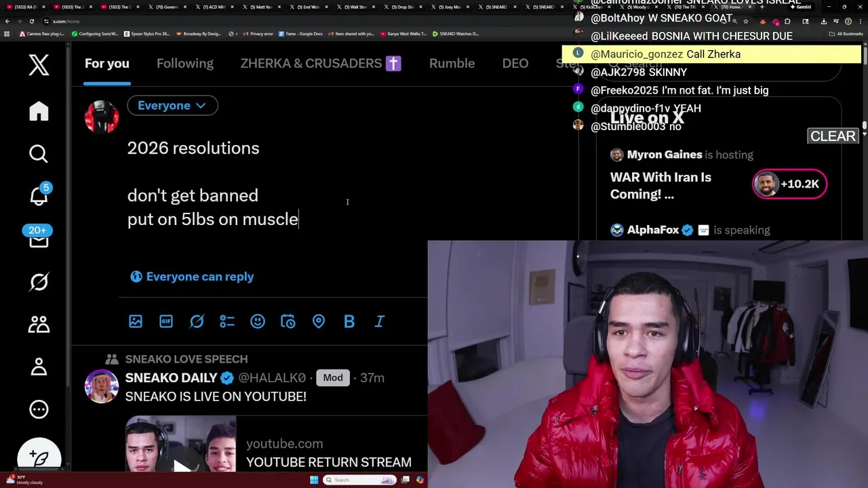Open the Task View icon on the taskbar

point(406,480)
